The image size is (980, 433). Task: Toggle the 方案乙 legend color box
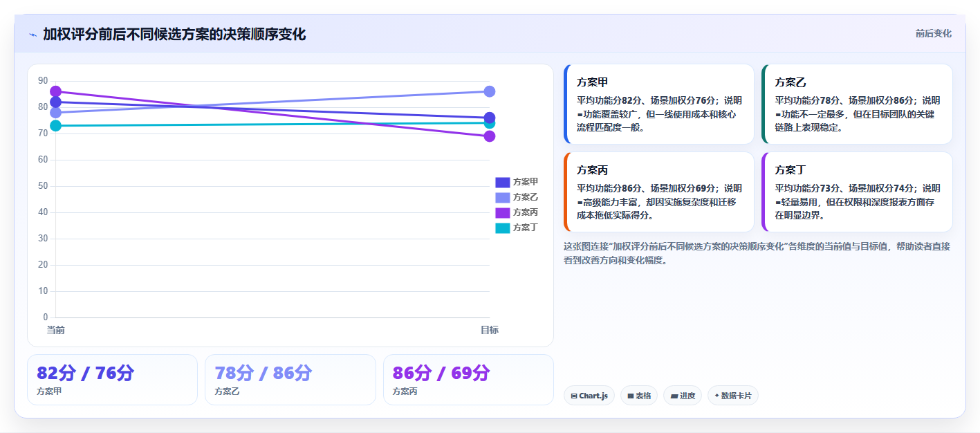[x=503, y=197]
